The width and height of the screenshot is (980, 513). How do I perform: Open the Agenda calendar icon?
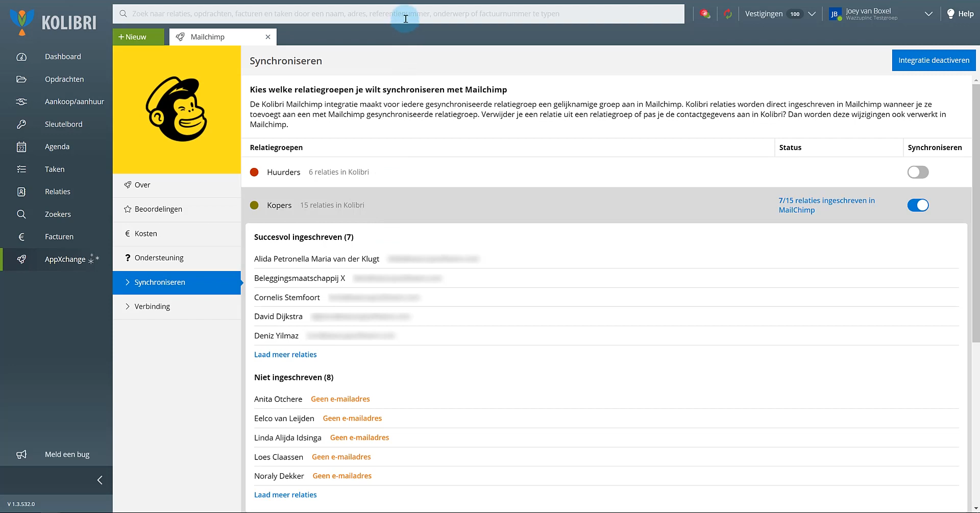(21, 147)
